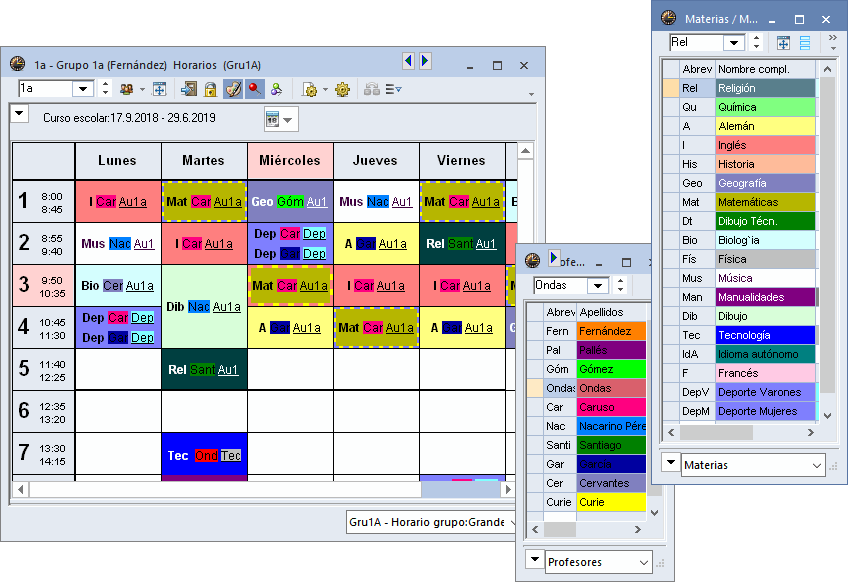Open the Ondas teacher combo box dropdown
This screenshot has height=582, width=848.
(x=598, y=285)
